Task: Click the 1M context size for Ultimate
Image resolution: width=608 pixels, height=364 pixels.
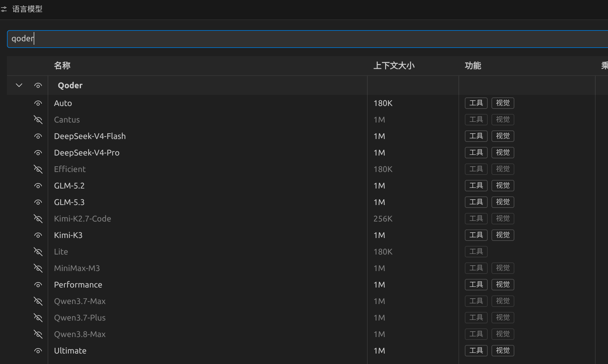Action: [x=379, y=351]
